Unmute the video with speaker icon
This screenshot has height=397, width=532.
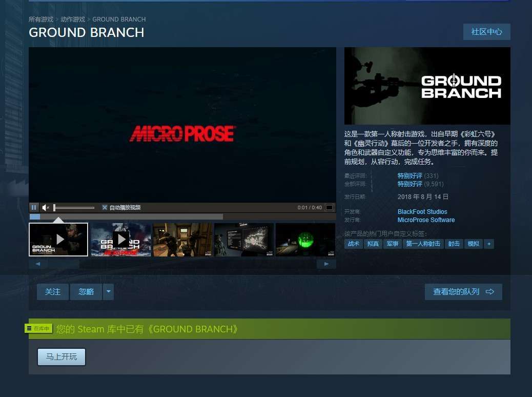[46, 207]
